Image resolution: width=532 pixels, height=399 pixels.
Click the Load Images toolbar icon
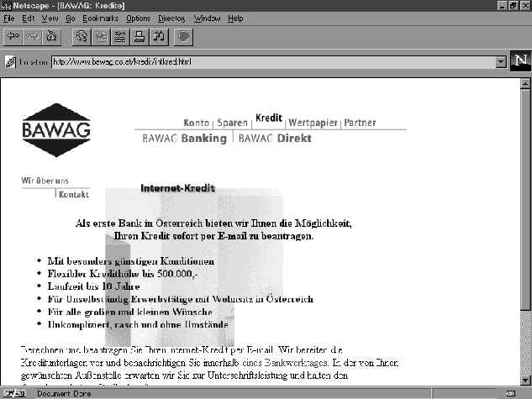tap(101, 37)
